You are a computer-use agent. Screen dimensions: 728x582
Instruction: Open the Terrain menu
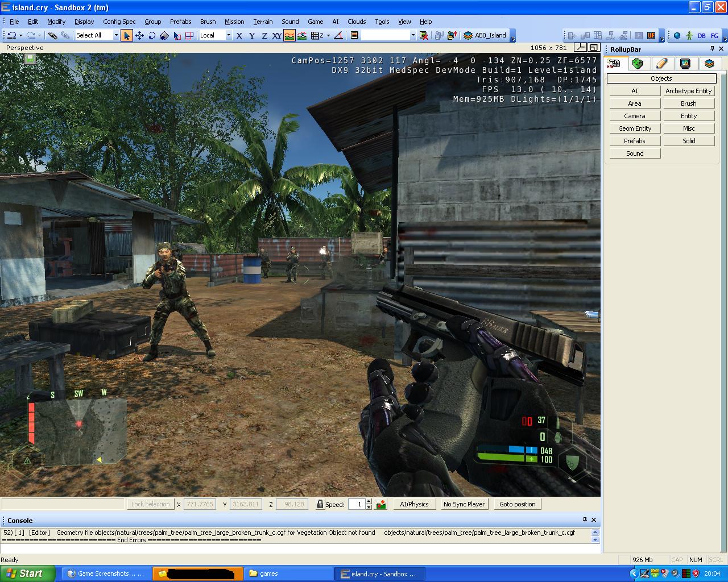click(x=263, y=22)
